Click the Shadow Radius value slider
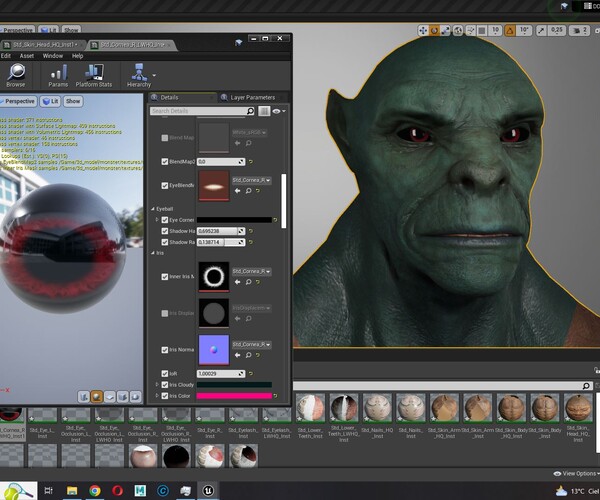 click(221, 242)
